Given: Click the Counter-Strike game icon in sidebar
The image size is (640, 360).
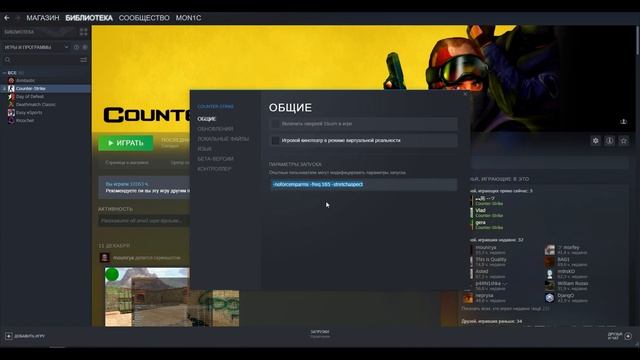Looking at the screenshot, I should coord(11,89).
